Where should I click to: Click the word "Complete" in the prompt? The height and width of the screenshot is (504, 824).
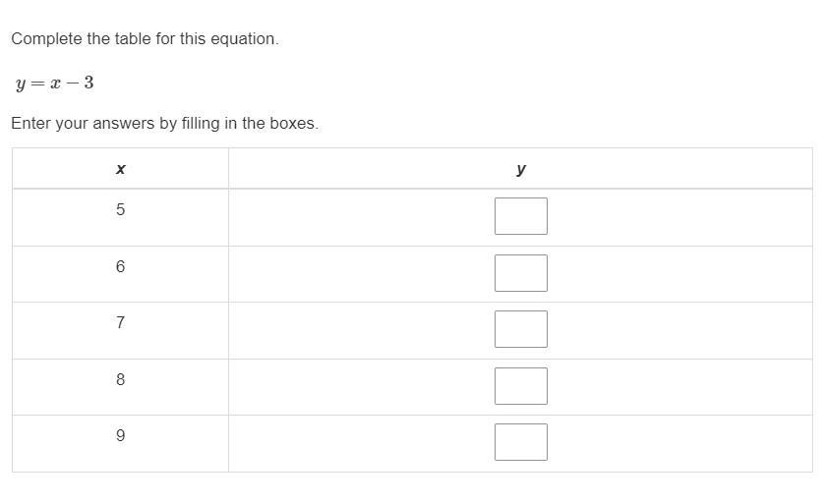tap(44, 39)
